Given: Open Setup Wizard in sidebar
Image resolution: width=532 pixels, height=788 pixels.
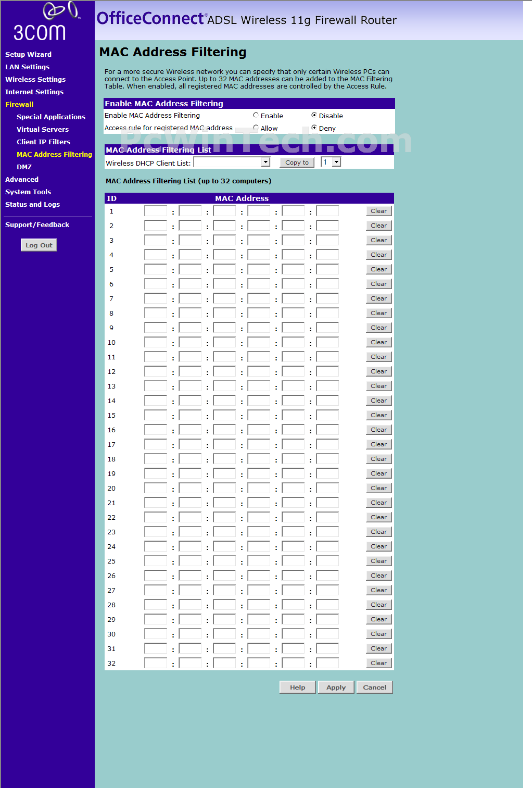Looking at the screenshot, I should [28, 54].
